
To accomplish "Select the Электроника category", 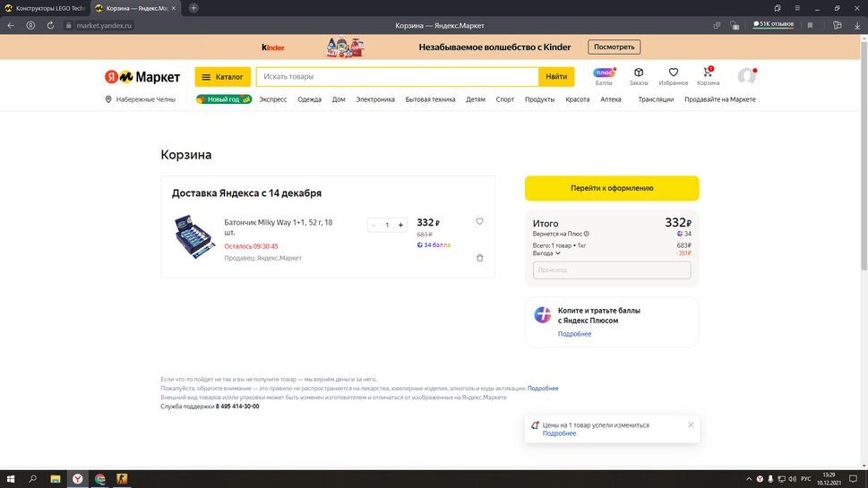I will (375, 99).
